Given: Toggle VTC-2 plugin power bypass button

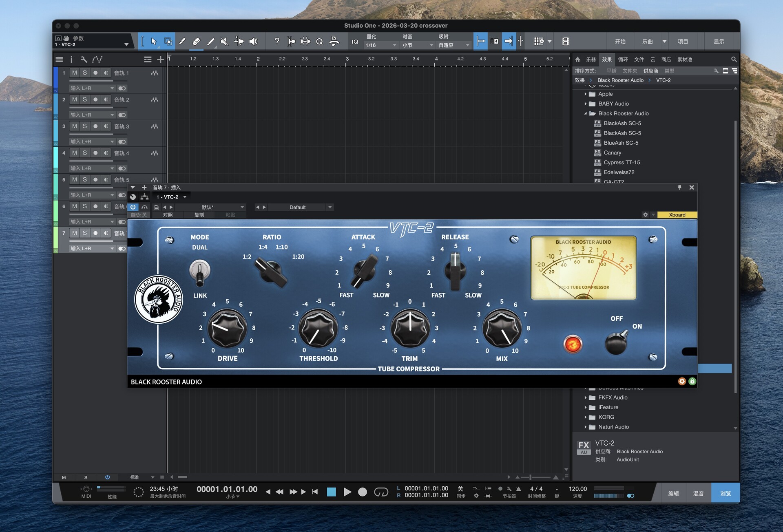Looking at the screenshot, I should [x=133, y=207].
